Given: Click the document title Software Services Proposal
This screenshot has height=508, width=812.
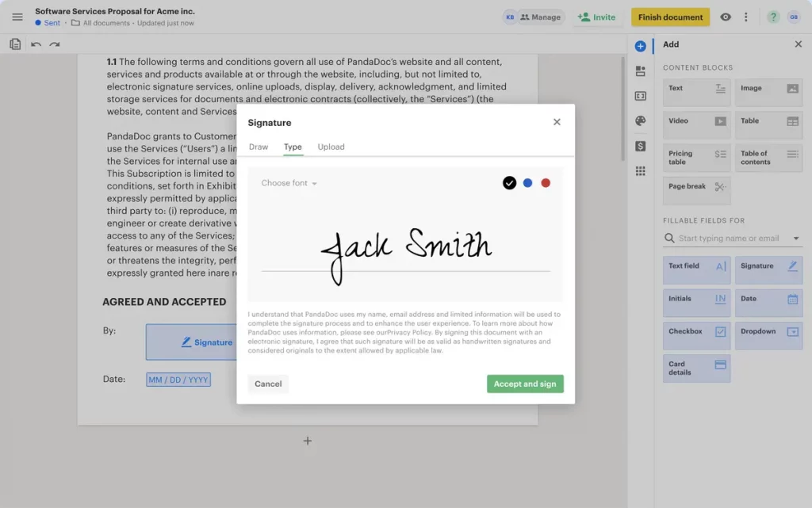Looking at the screenshot, I should point(115,11).
